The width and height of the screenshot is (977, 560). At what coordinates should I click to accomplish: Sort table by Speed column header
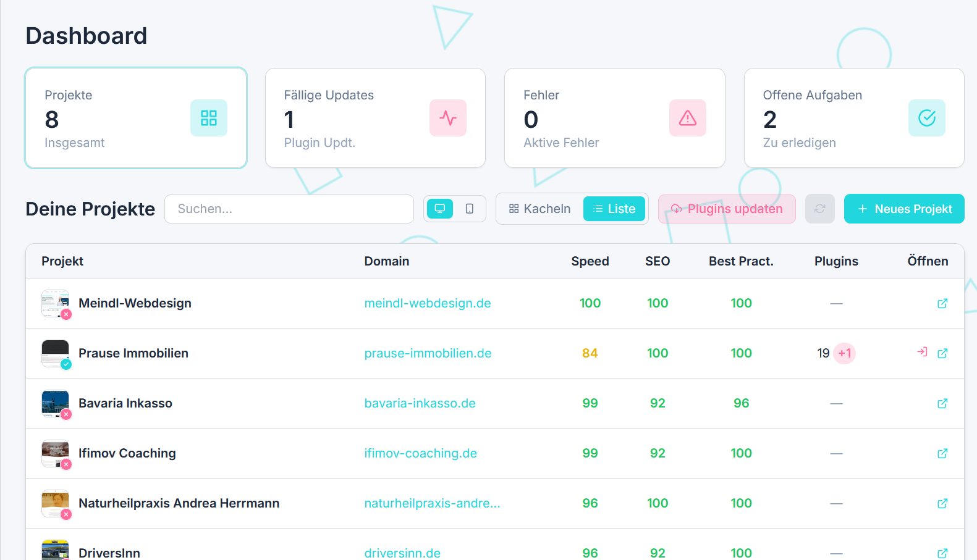click(590, 261)
